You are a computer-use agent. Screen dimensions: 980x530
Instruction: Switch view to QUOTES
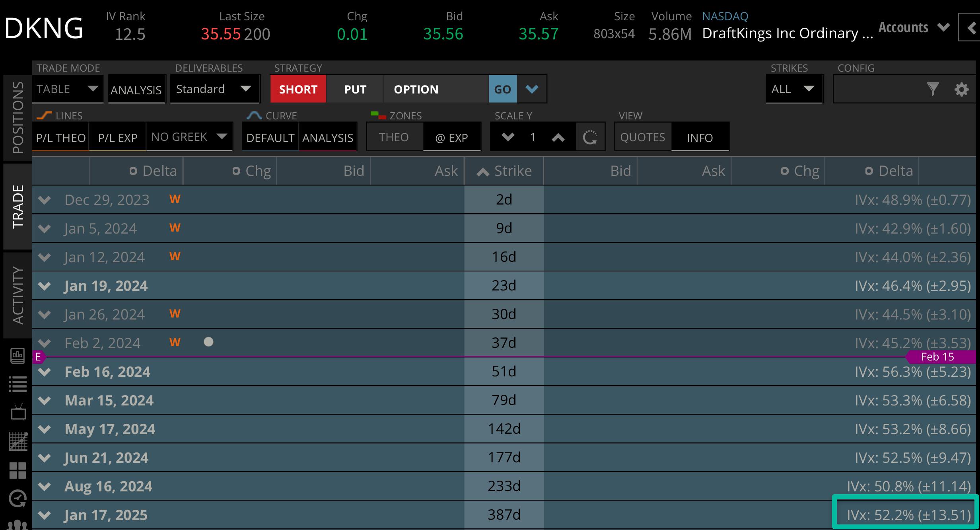643,137
